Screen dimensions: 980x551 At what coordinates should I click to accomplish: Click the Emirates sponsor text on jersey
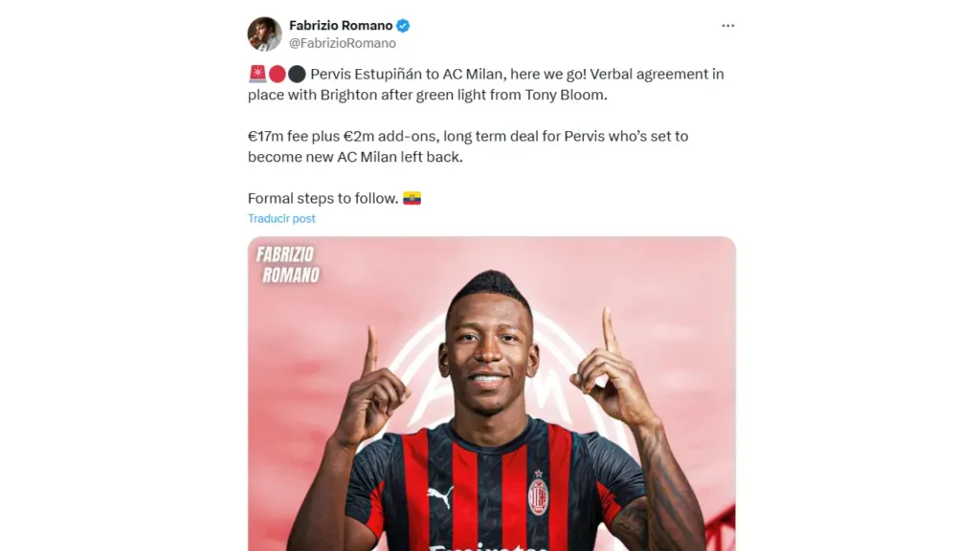click(x=487, y=546)
